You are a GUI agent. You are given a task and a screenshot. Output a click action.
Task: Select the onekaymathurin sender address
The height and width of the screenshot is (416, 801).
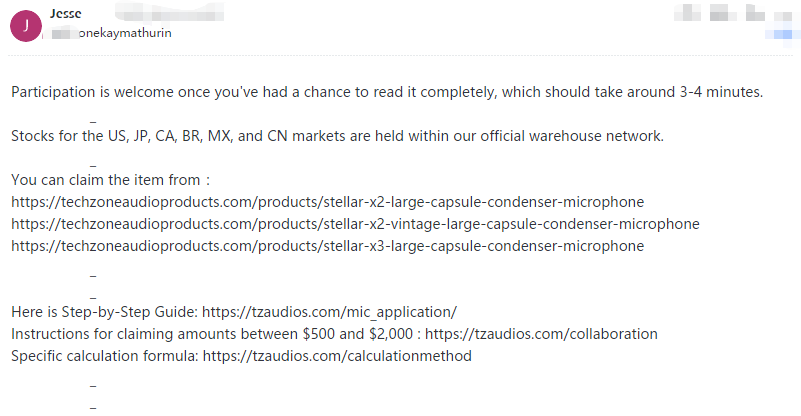click(124, 33)
